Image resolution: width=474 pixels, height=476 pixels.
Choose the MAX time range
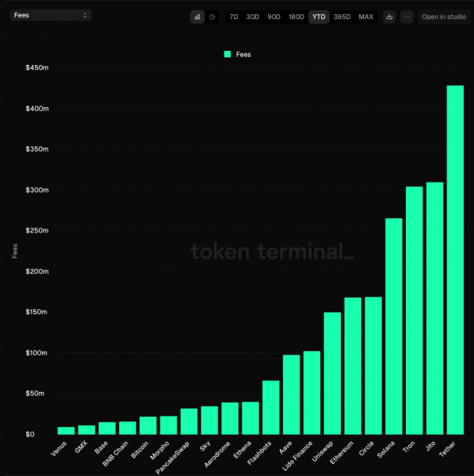(x=365, y=17)
